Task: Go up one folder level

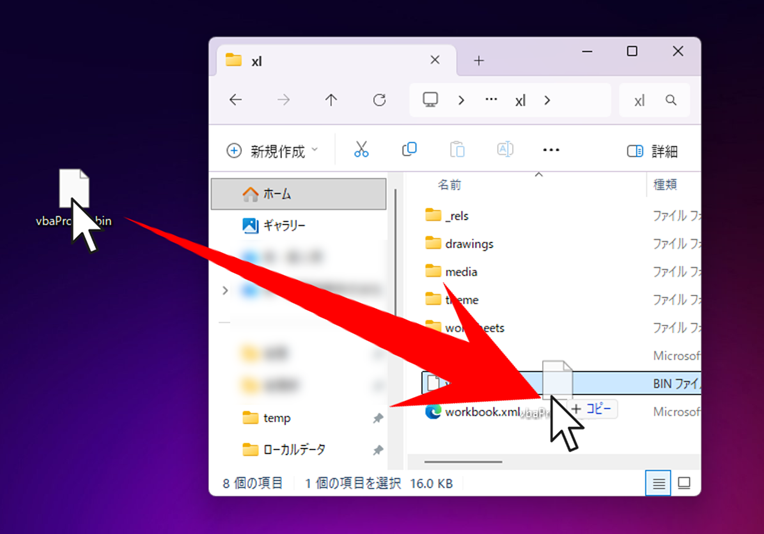Action: coord(331,100)
